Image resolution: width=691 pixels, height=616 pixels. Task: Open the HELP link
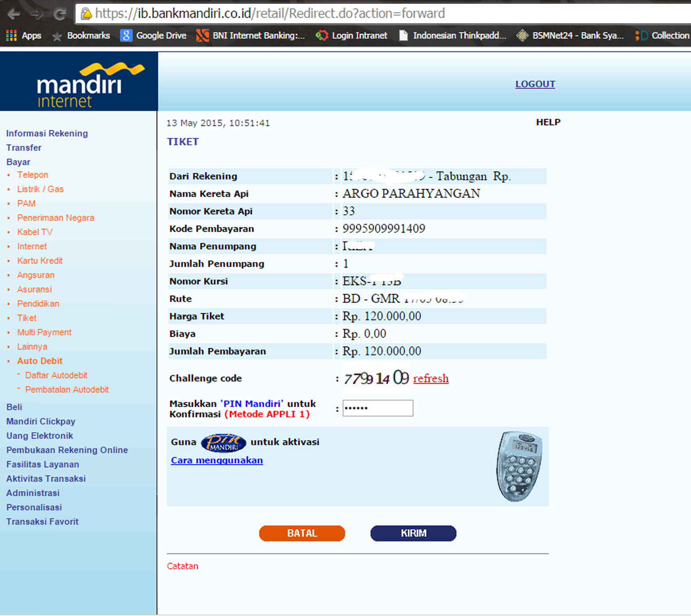click(x=548, y=122)
